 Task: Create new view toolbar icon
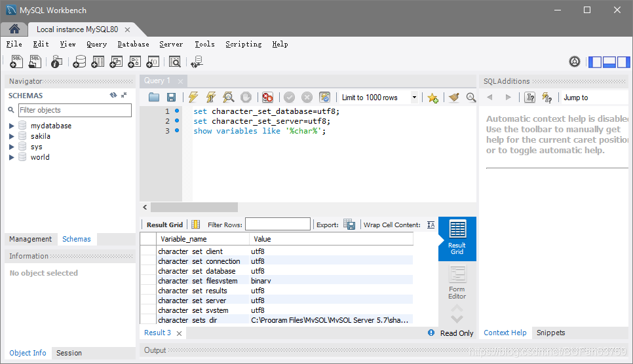point(116,62)
